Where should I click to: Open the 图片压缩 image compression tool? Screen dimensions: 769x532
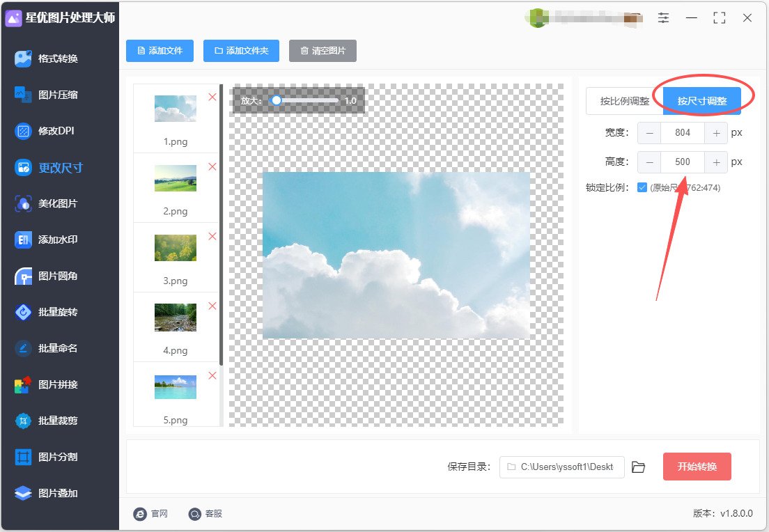click(47, 95)
